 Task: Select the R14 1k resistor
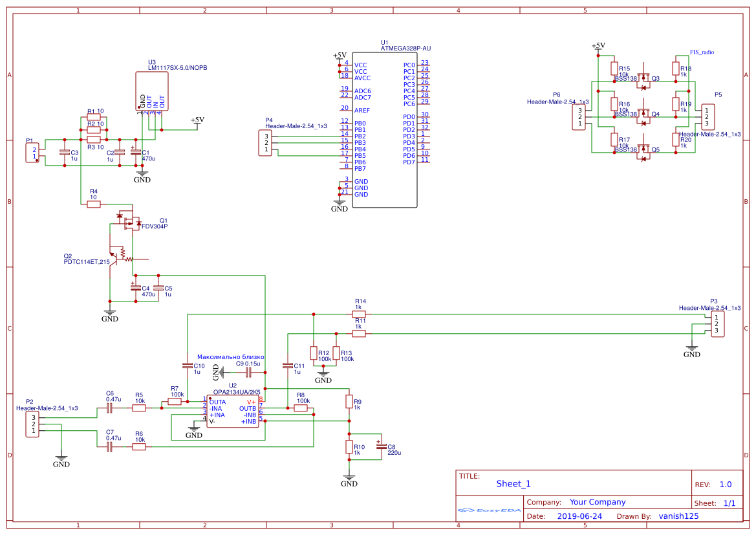point(359,314)
